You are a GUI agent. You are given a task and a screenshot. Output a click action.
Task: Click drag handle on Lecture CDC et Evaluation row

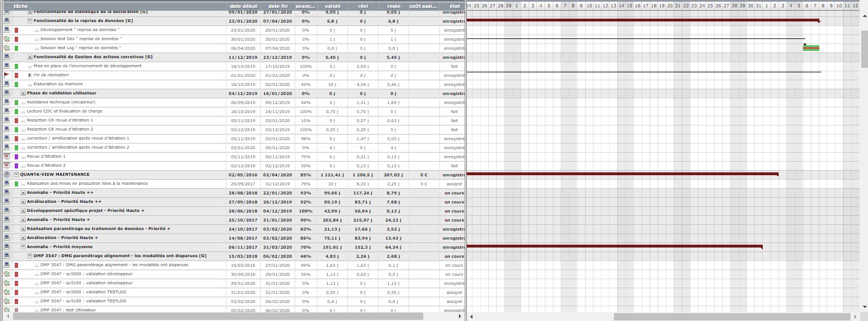pyautogui.click(x=23, y=111)
